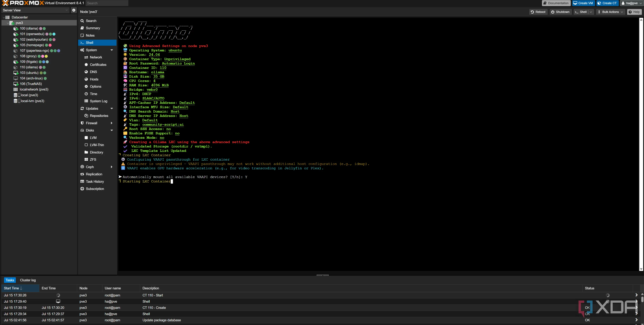644x325 pixels.
Task: Expand the Ceph submenu arrow
Action: pos(112,167)
